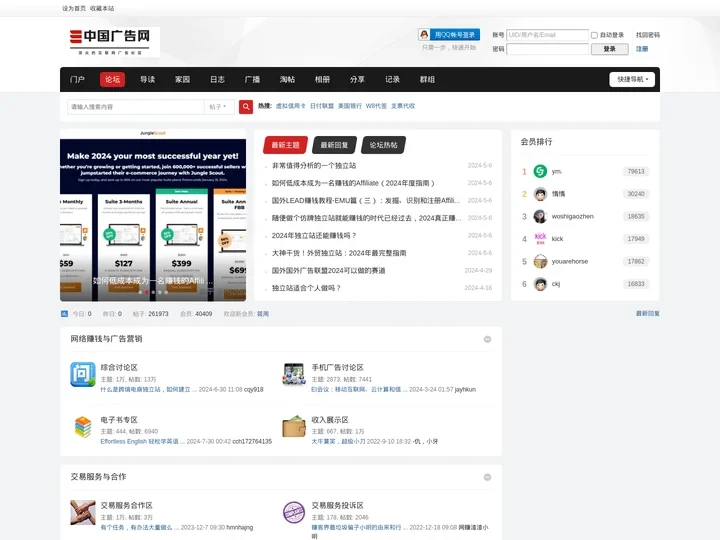
Task: Click the 注册 link
Action: (x=642, y=49)
